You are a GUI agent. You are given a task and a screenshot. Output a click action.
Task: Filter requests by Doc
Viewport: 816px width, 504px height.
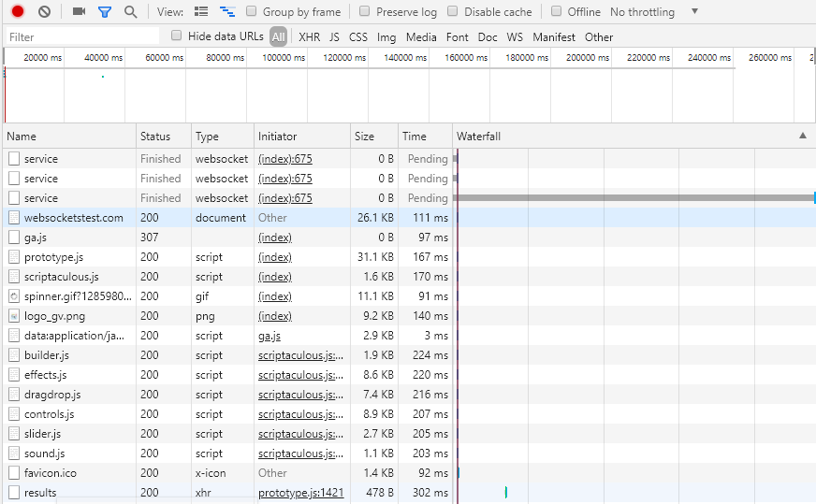(x=488, y=36)
